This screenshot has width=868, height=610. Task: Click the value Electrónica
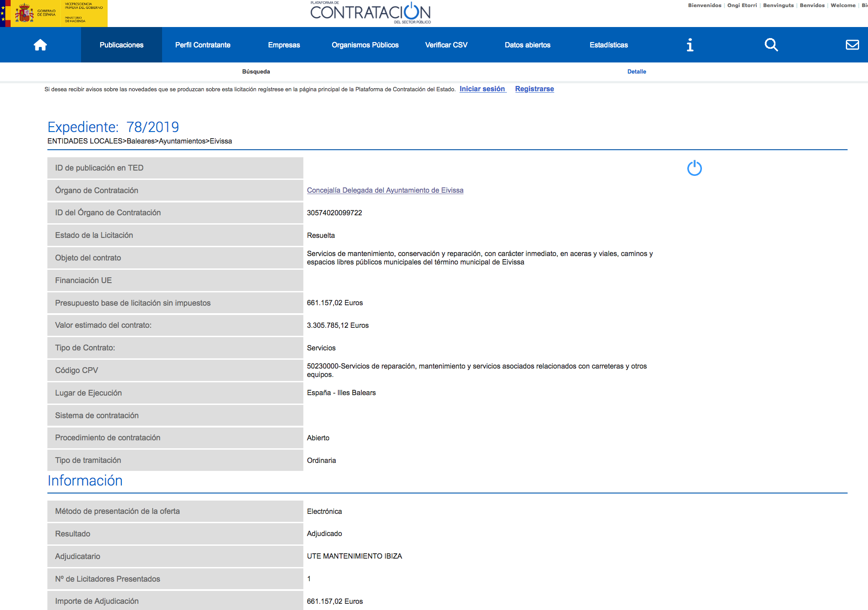[x=324, y=511]
